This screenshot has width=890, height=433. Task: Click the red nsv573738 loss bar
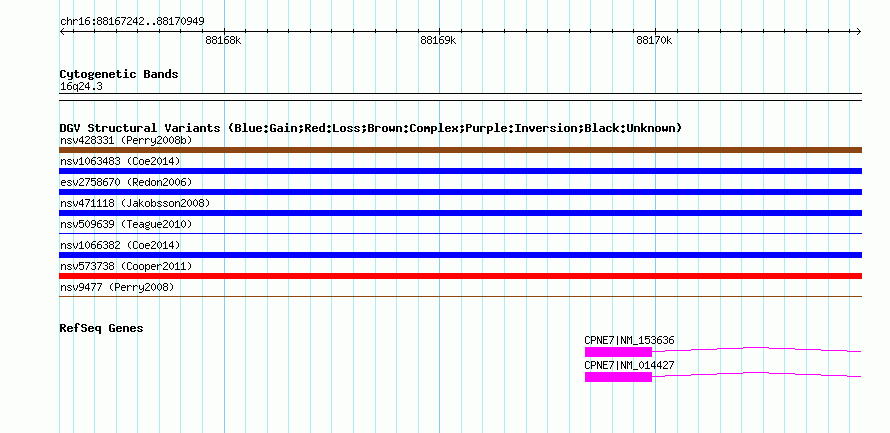[460, 276]
